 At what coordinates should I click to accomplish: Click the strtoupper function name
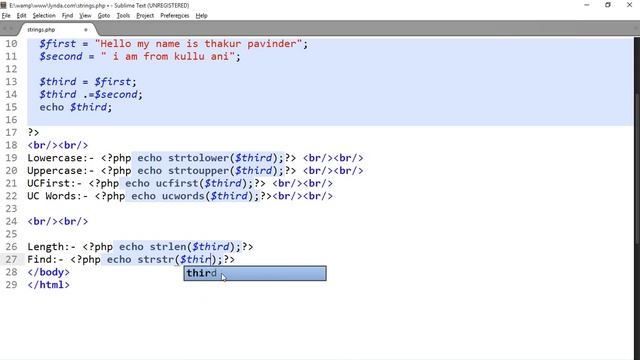[x=198, y=170]
